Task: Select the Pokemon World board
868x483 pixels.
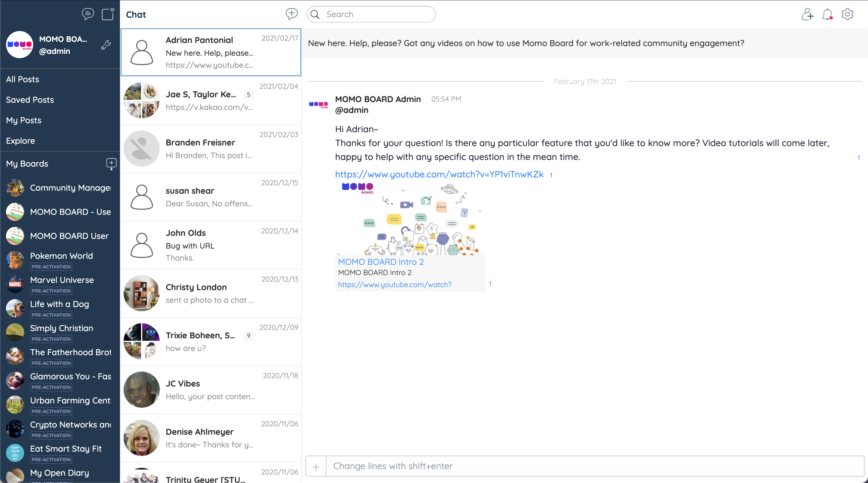Action: 61,256
